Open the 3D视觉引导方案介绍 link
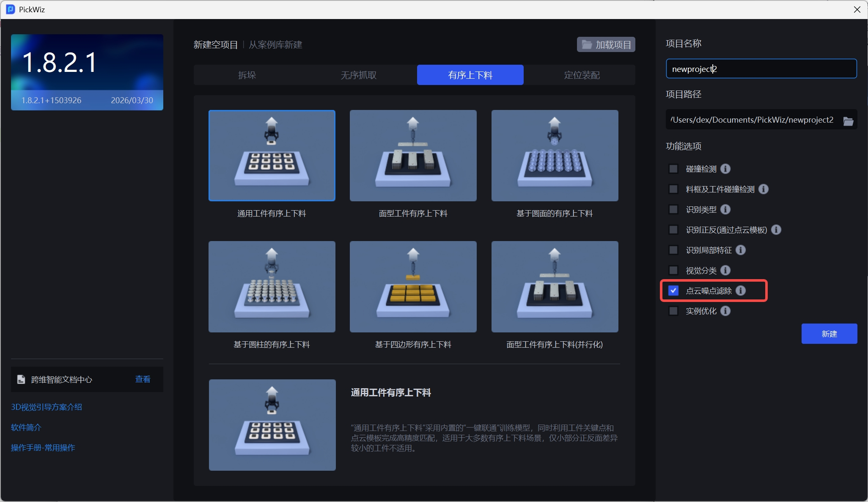The width and height of the screenshot is (868, 502). point(47,407)
